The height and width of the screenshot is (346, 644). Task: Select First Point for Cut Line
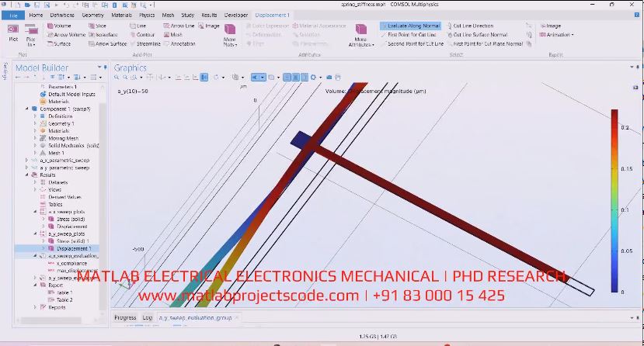coord(409,35)
